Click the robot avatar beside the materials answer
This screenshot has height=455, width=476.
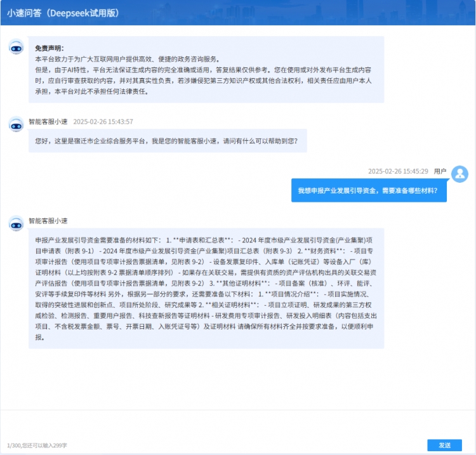click(x=16, y=224)
